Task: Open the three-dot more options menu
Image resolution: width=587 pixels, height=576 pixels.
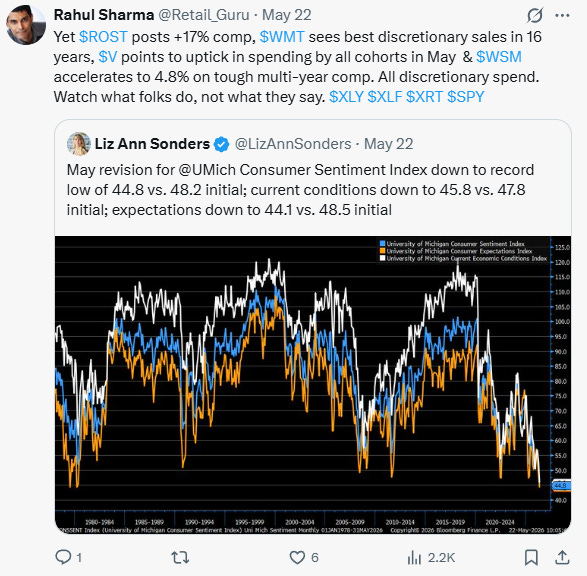Action: [562, 15]
